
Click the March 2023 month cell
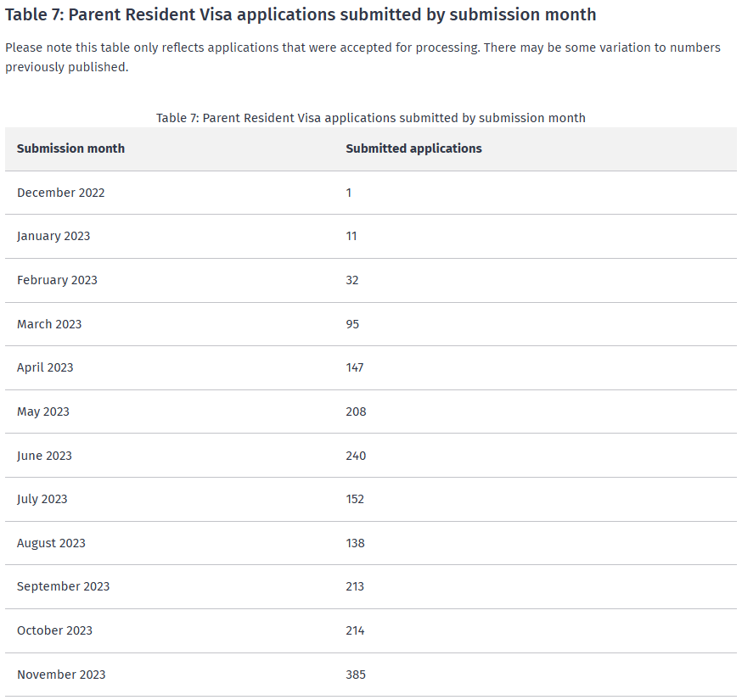[x=49, y=324]
